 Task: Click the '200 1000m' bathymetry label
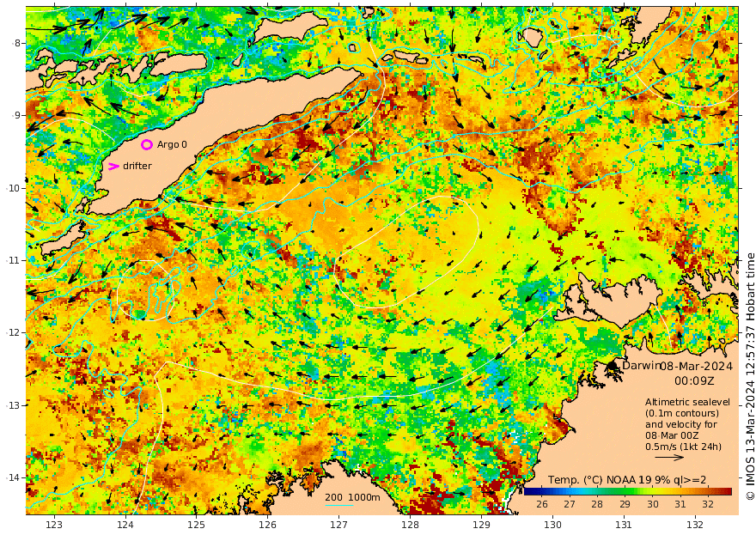(x=352, y=497)
